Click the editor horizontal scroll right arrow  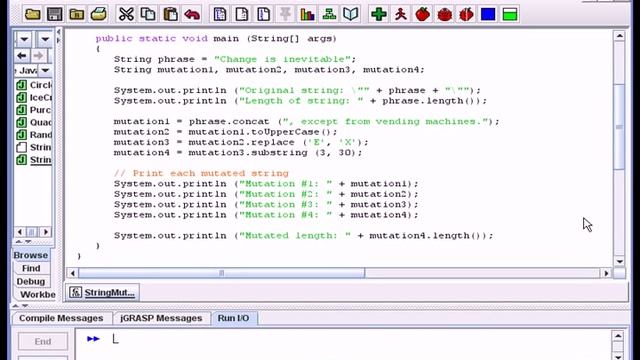tap(606, 273)
